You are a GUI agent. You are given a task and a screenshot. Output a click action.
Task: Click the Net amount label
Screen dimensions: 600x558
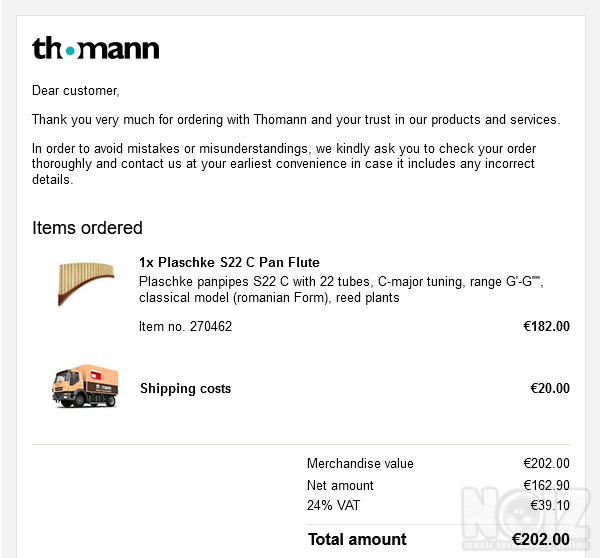[x=340, y=485]
